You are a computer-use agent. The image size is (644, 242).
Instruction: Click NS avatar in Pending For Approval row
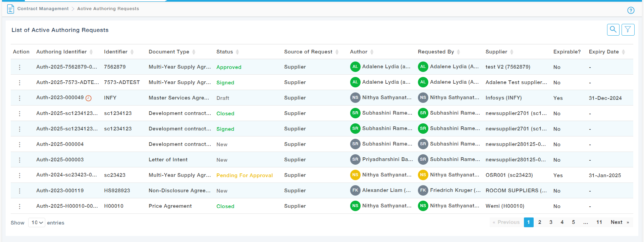click(x=355, y=175)
